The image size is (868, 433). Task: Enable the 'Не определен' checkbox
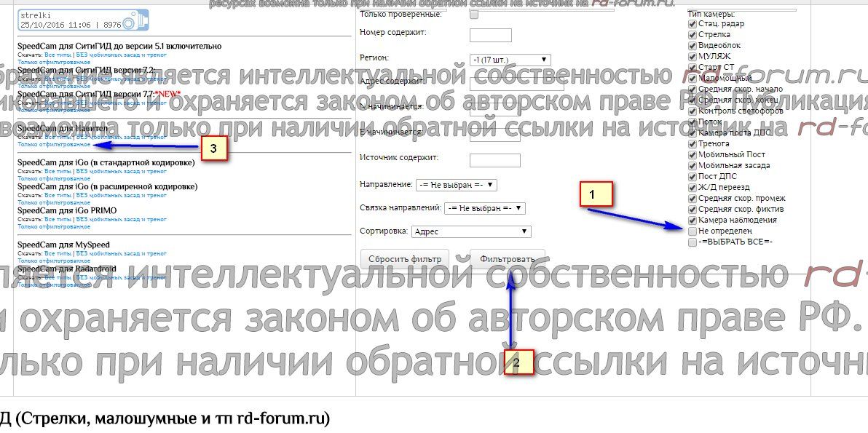(x=692, y=231)
